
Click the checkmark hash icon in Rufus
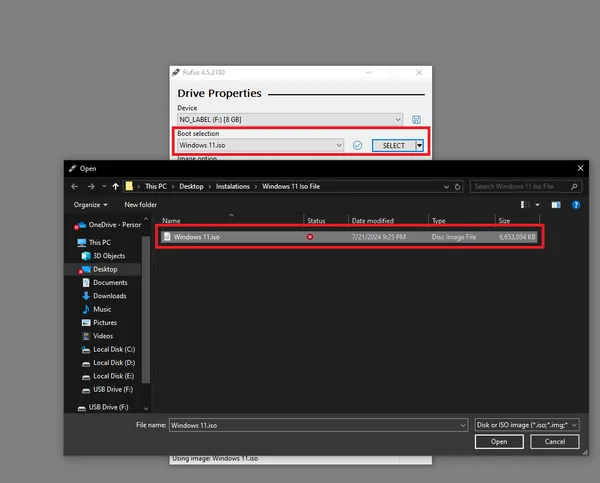click(357, 145)
